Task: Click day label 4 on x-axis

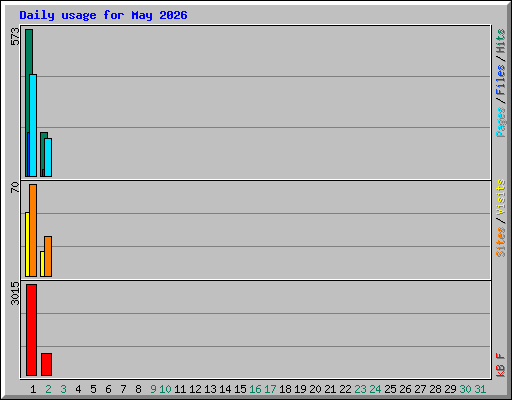Action: (78, 389)
